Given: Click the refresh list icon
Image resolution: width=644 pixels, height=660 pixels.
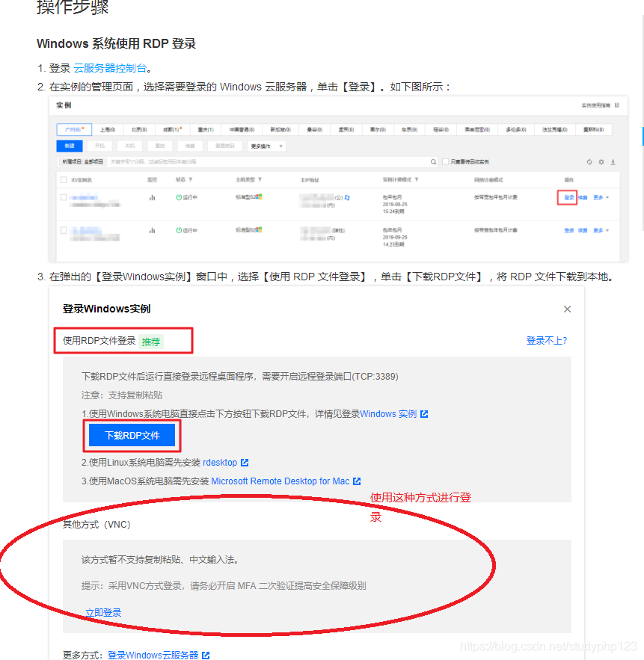Looking at the screenshot, I should point(589,162).
